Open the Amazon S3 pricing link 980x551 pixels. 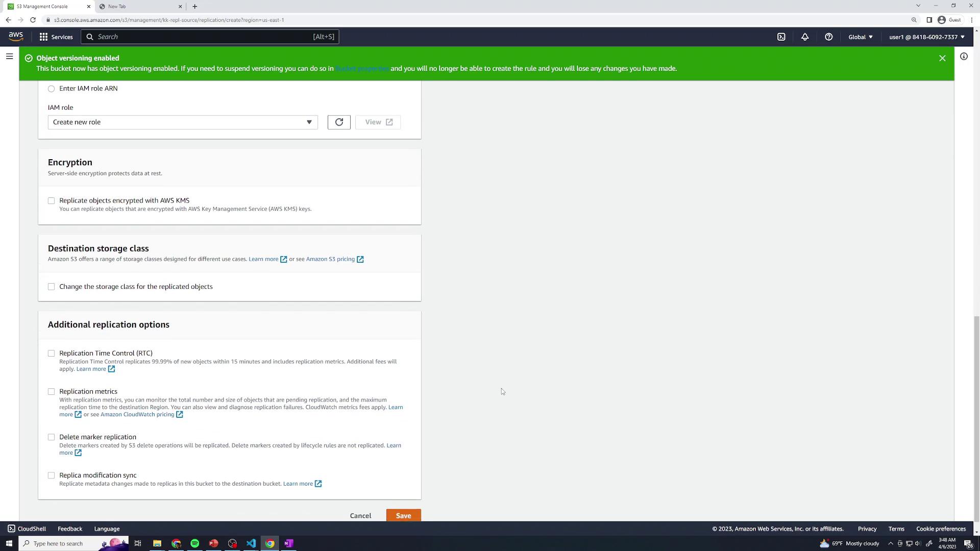click(x=331, y=259)
